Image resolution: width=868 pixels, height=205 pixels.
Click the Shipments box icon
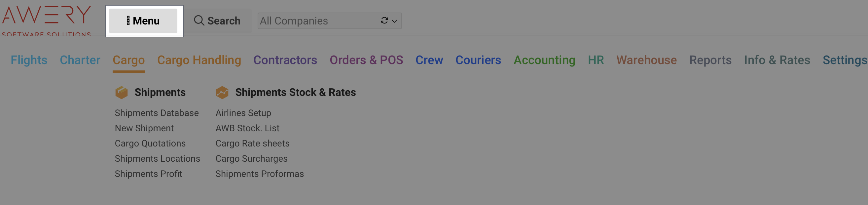121,92
